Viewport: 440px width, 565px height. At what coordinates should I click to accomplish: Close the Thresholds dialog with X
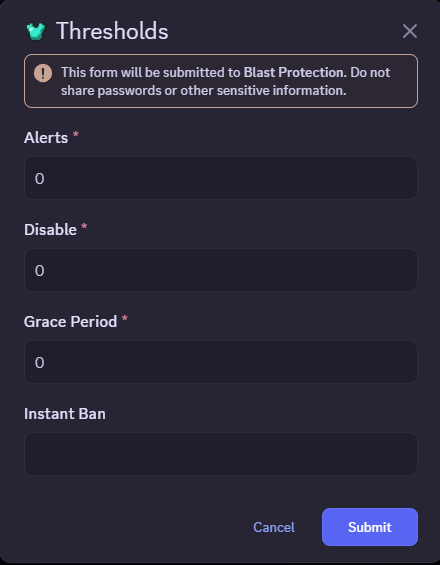(x=410, y=31)
